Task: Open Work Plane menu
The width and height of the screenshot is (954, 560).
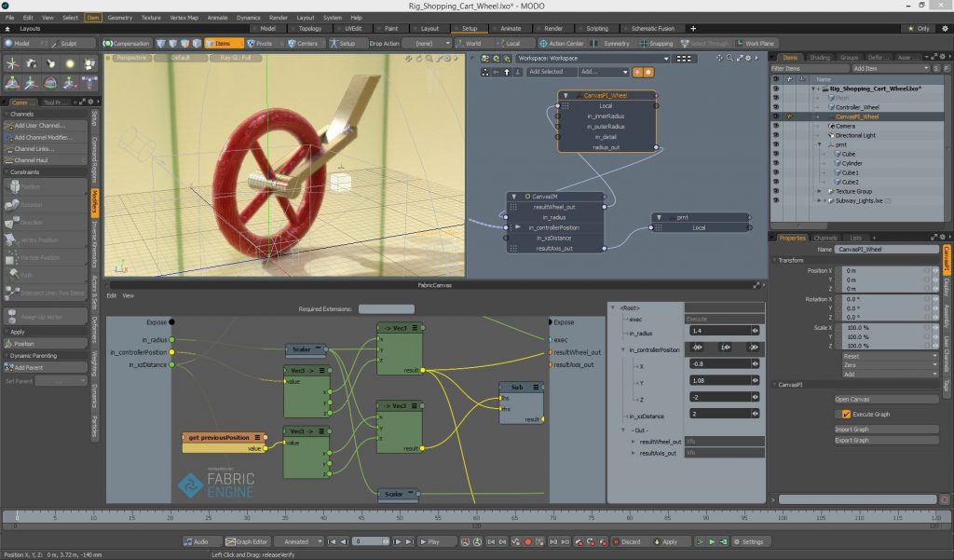Action: [x=755, y=43]
